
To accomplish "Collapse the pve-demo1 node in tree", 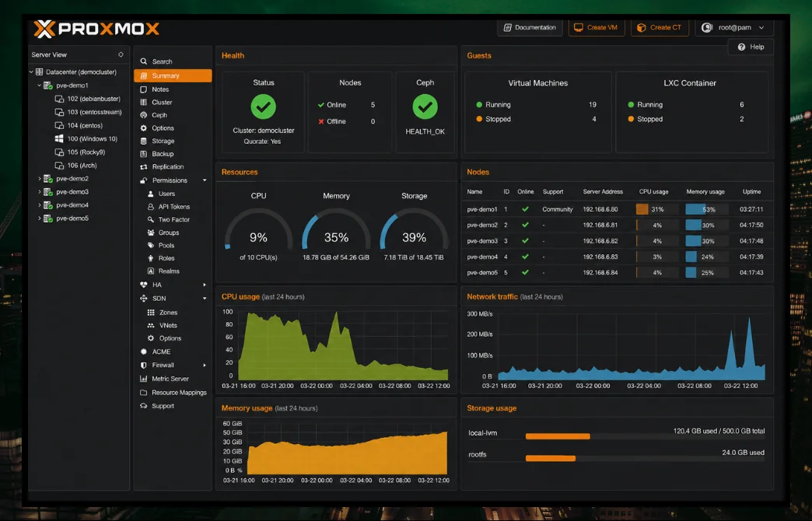I will coord(40,86).
